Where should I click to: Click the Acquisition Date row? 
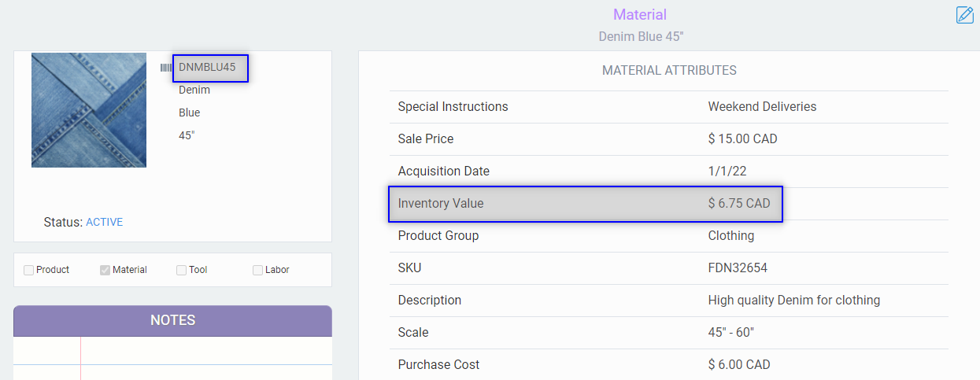click(668, 172)
